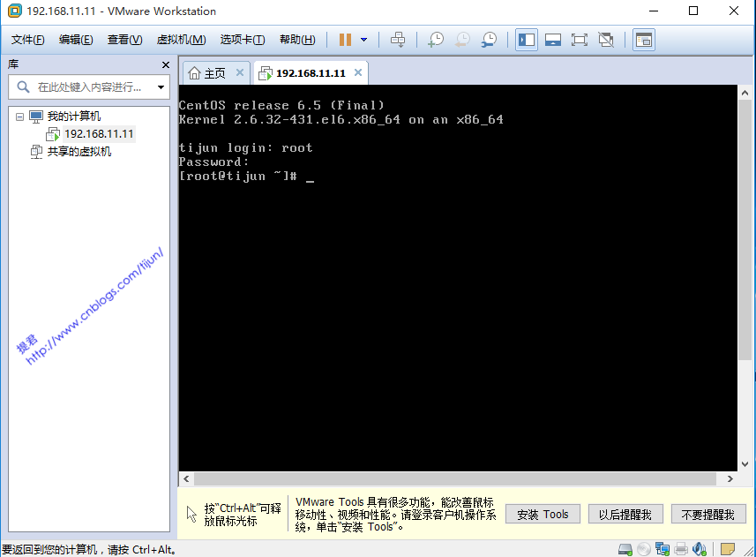Open the library search filter dropdown
Screen dimensions: 756x557
pyautogui.click(x=161, y=87)
